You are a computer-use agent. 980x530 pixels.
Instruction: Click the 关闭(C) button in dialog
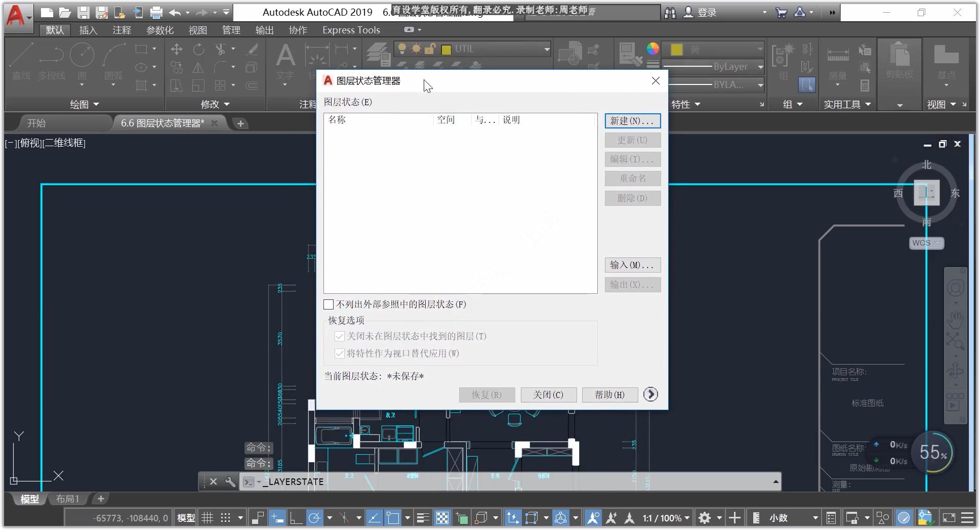tap(549, 394)
